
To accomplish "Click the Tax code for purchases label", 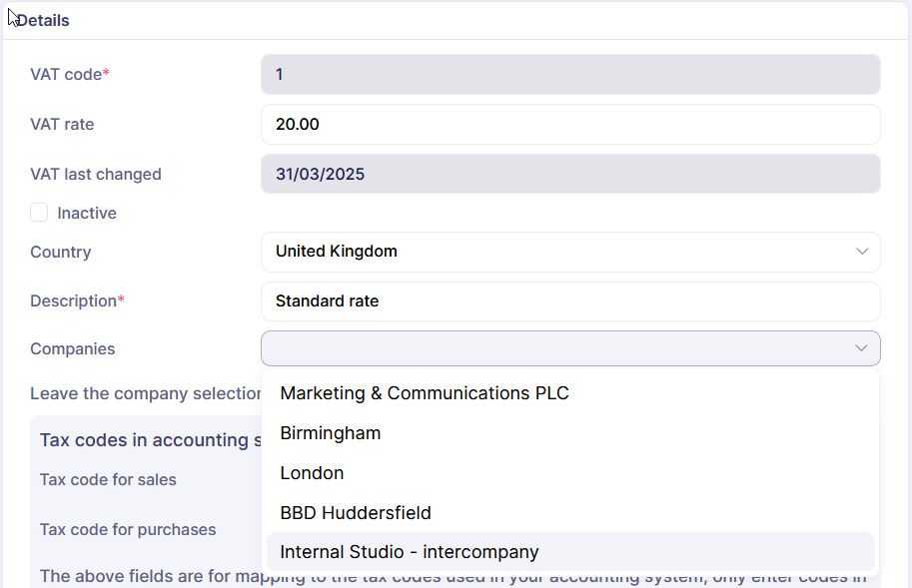I will pos(128,530).
